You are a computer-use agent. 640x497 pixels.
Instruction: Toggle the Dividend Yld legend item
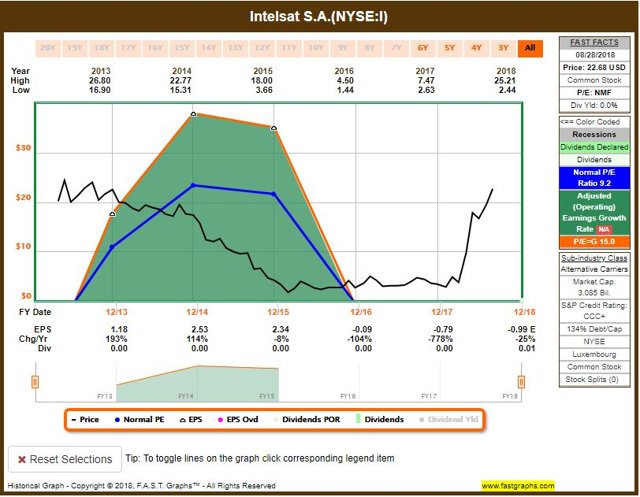pos(449,419)
